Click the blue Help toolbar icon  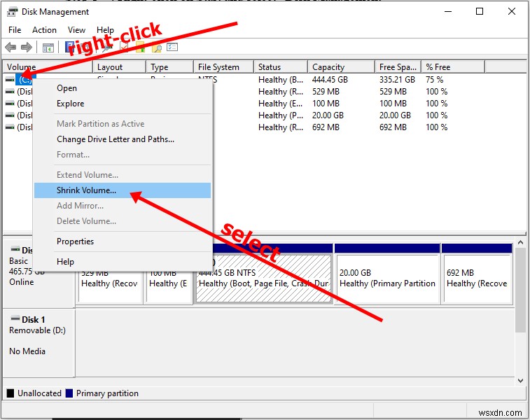tap(69, 48)
